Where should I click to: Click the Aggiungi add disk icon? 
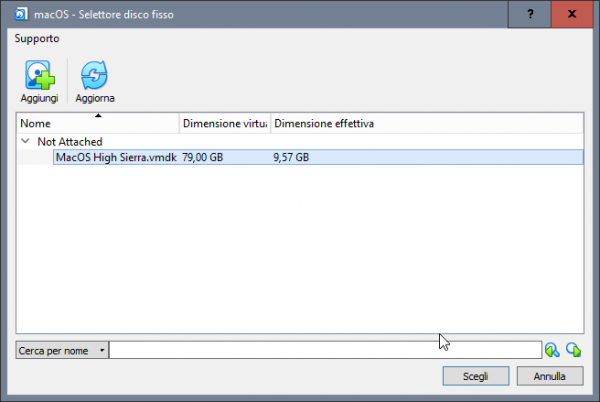tap(40, 75)
